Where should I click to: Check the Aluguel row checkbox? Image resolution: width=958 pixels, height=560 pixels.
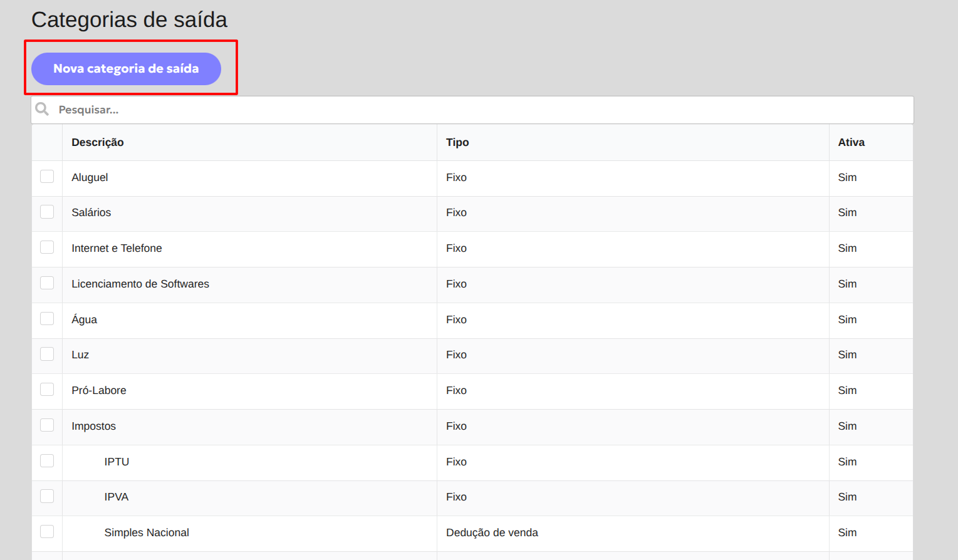pyautogui.click(x=47, y=177)
